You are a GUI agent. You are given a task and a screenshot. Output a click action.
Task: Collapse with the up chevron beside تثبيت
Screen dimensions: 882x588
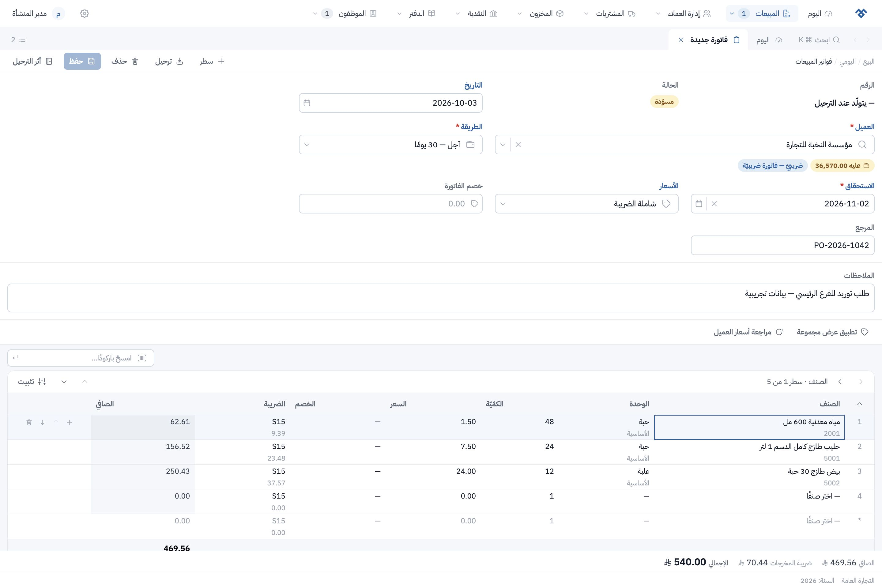point(85,381)
